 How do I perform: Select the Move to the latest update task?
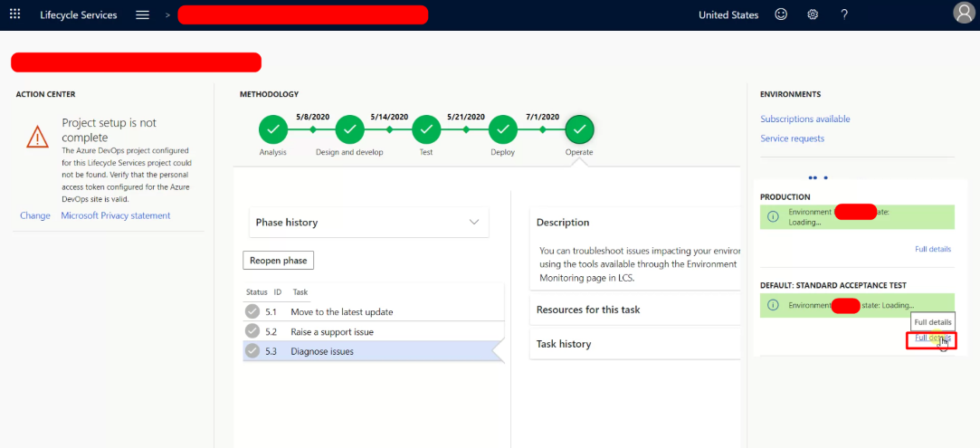tap(341, 311)
